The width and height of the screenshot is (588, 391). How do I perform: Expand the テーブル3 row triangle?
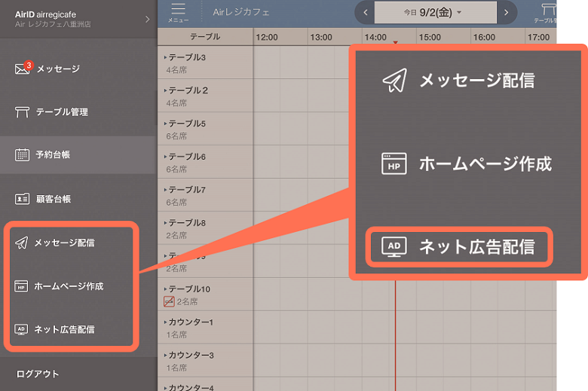click(x=165, y=57)
